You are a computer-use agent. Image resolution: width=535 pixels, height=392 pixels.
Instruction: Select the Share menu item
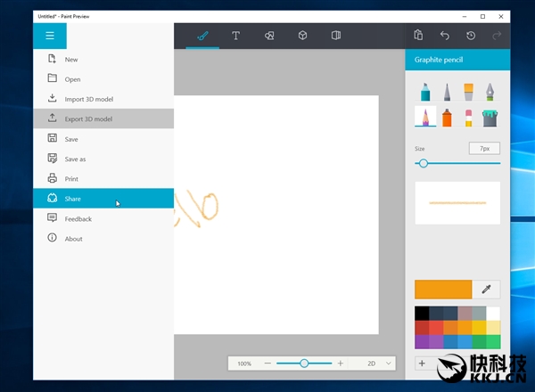[103, 199]
